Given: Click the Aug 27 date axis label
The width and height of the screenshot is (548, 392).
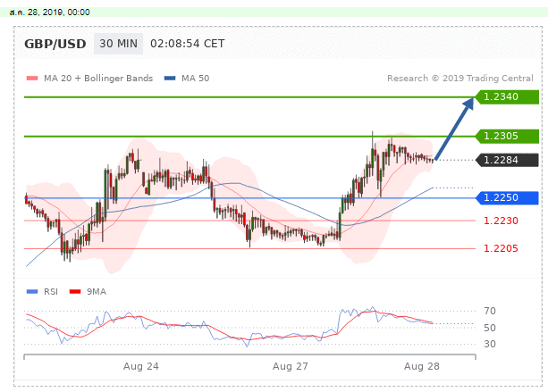Looking at the screenshot, I should [x=291, y=366].
